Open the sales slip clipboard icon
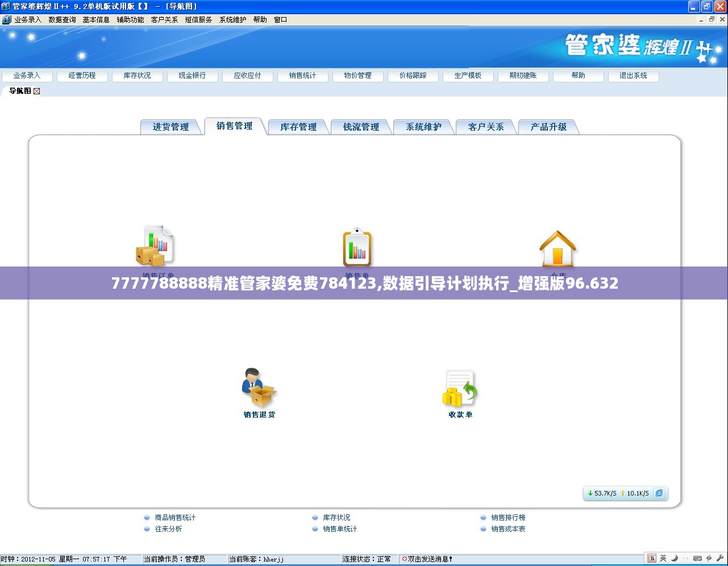This screenshot has height=566, width=728. [357, 247]
